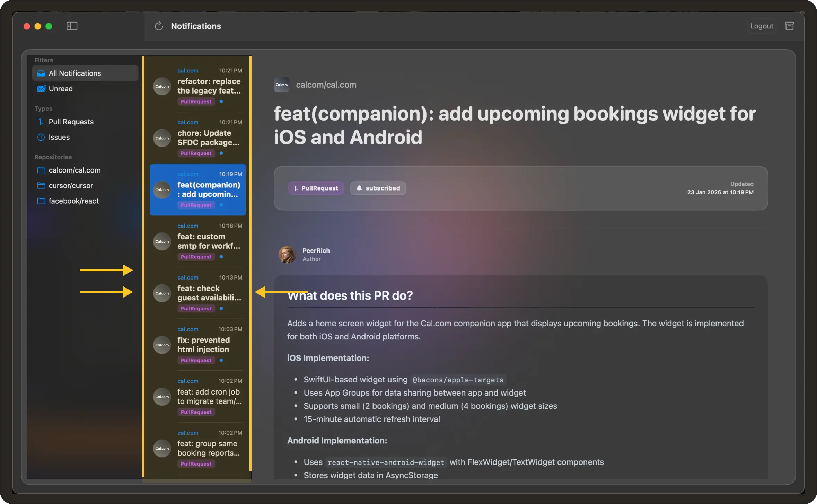817x504 pixels.
Task: Click the PullRequest badge in detail header
Action: [316, 188]
